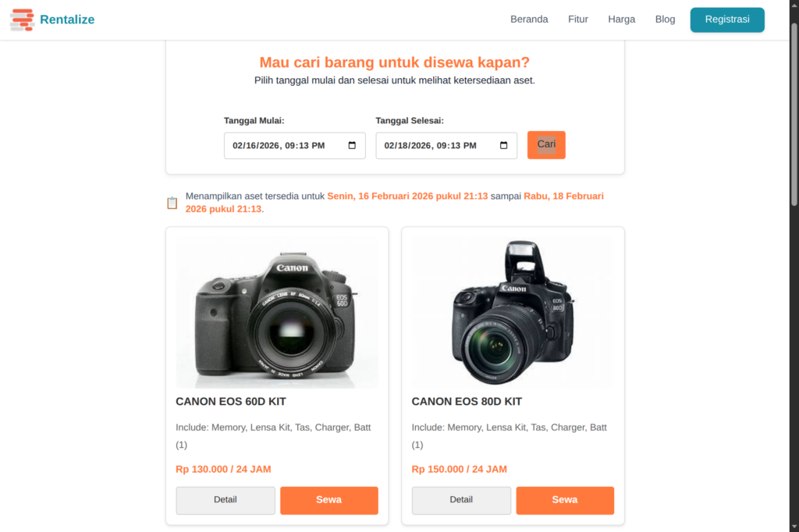
Task: Go to the Fitur page
Action: [x=578, y=20]
